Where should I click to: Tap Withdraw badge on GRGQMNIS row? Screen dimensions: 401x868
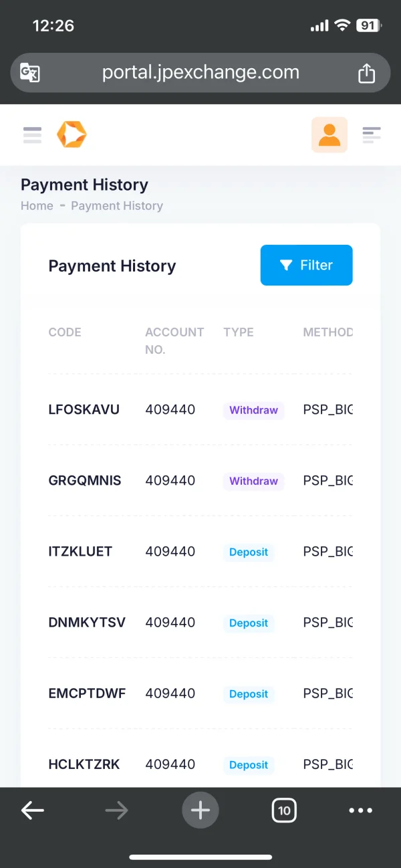253,481
